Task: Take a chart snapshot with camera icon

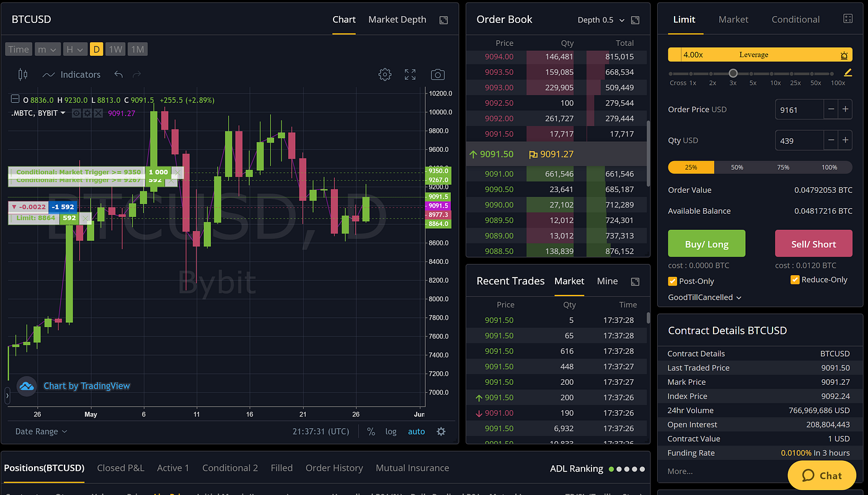Action: pyautogui.click(x=438, y=74)
